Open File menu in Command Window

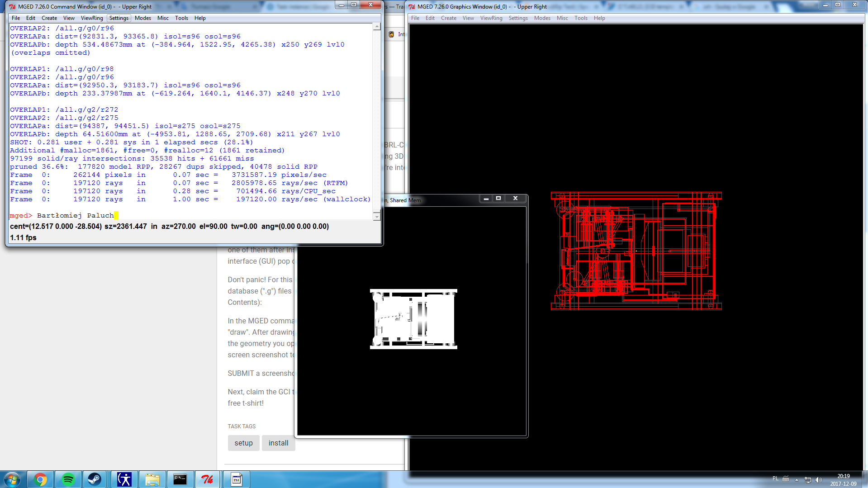(x=16, y=18)
